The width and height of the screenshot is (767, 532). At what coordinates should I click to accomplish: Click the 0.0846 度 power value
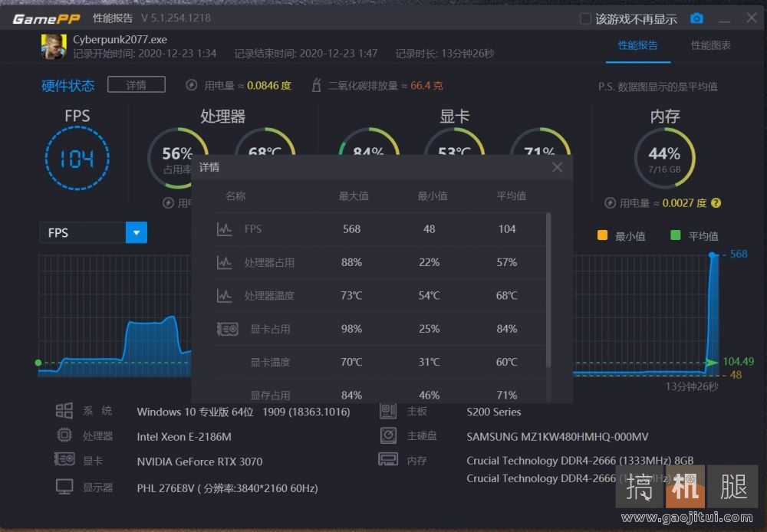coord(269,86)
